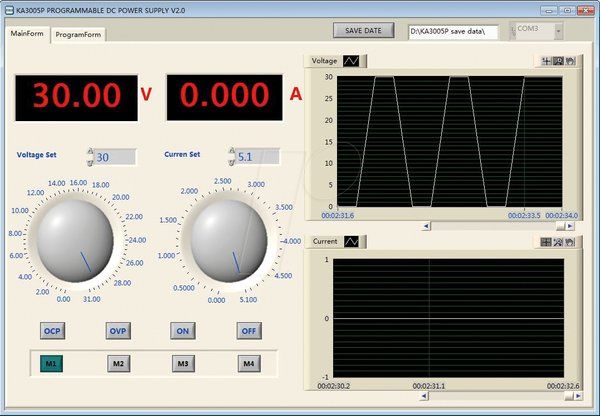Toggle the OCP protection button
The image size is (600, 416).
[52, 331]
